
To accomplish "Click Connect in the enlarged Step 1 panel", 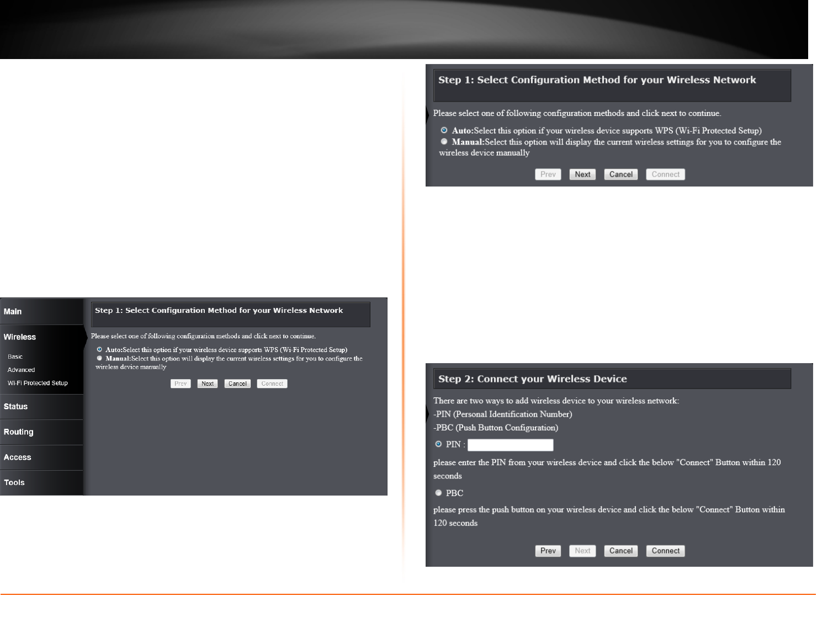I will 666,174.
